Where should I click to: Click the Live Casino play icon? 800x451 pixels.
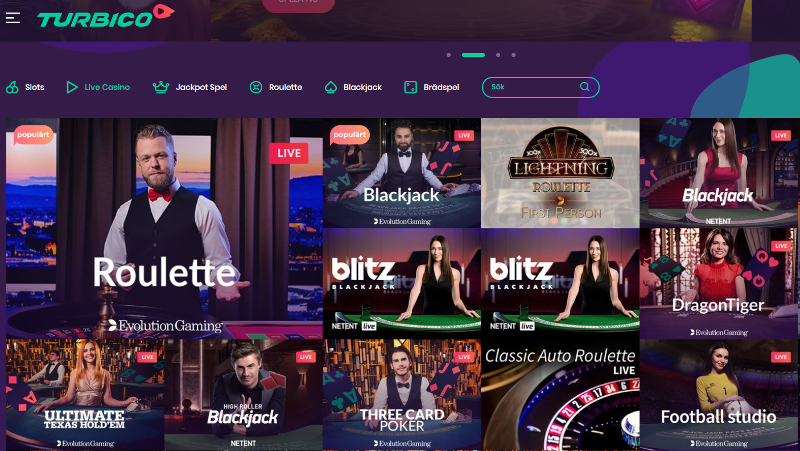point(72,87)
